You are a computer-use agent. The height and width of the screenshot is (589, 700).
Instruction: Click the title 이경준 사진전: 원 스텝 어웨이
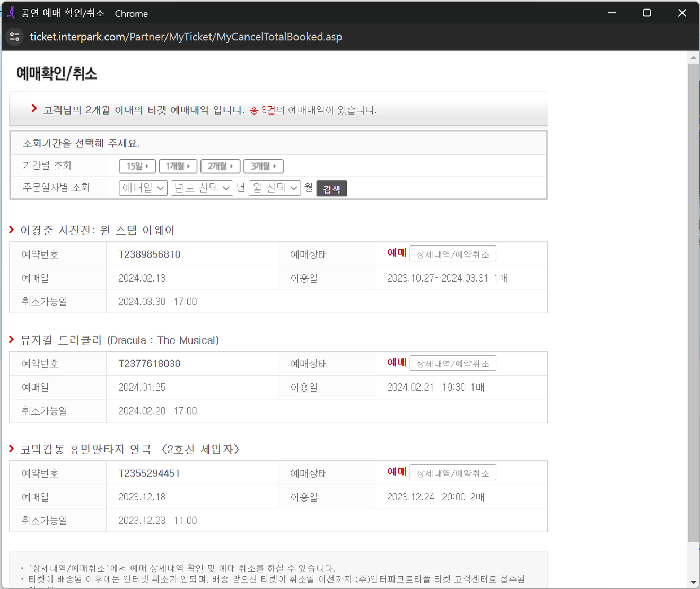coord(98,230)
